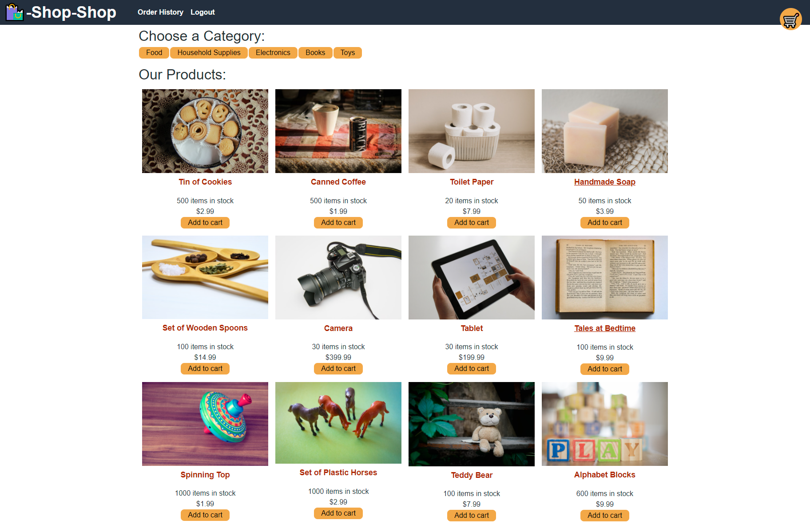
Task: Click the Alphabet Blocks image
Action: point(605,424)
